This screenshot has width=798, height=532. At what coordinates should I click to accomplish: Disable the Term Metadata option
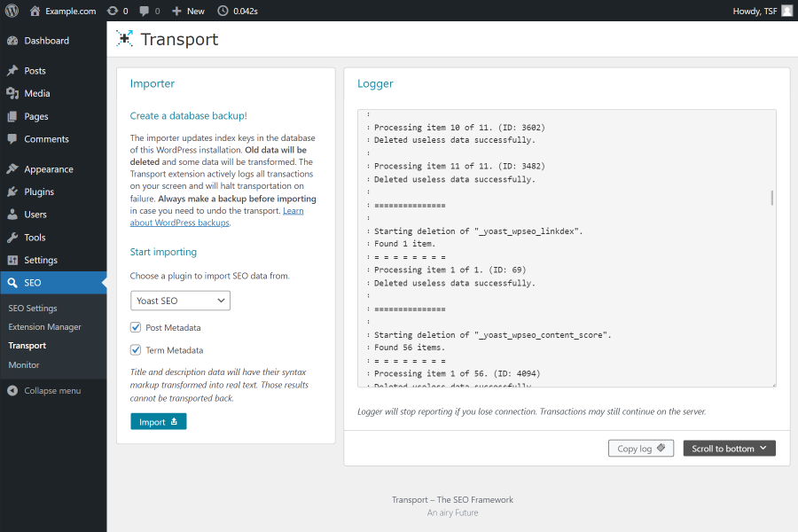point(135,349)
